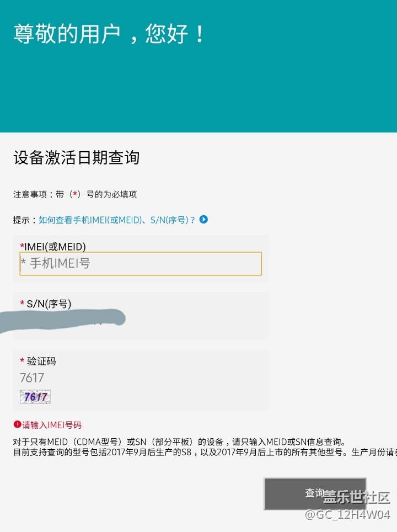
Task: Click the 设备激活日期查询 page heading
Action: pos(76,158)
